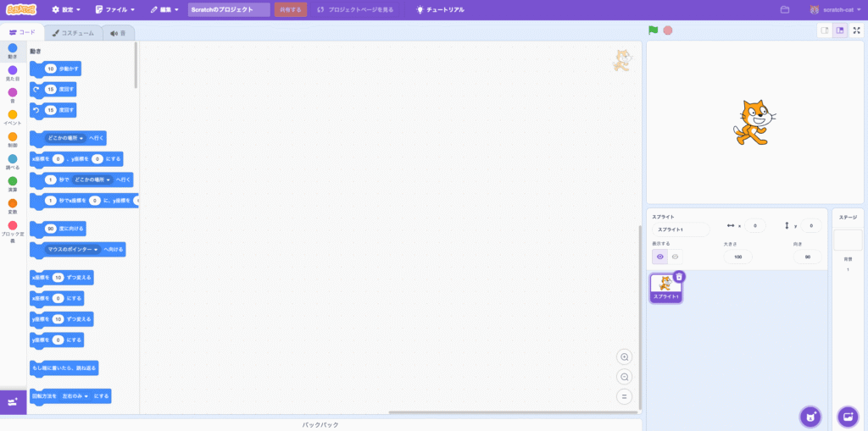Image resolution: width=868 pixels, height=431 pixels.
Task: Zoom in on the code workspace
Action: tap(625, 357)
